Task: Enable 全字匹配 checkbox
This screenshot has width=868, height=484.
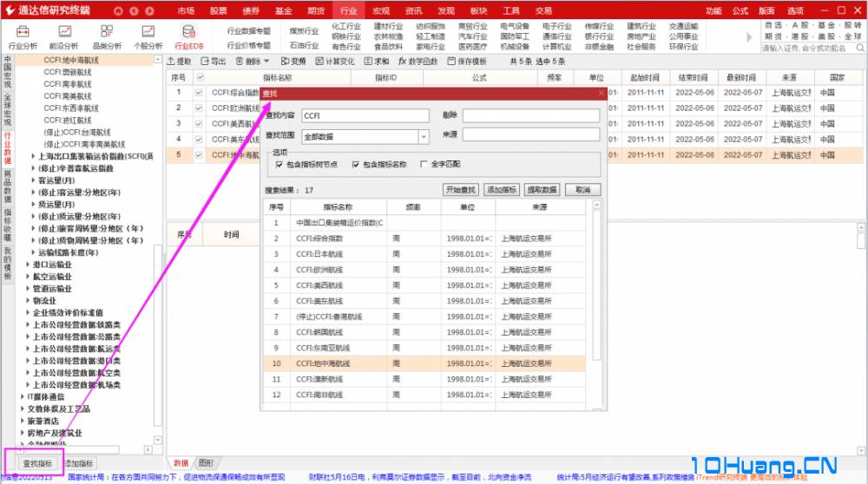Action: point(424,164)
